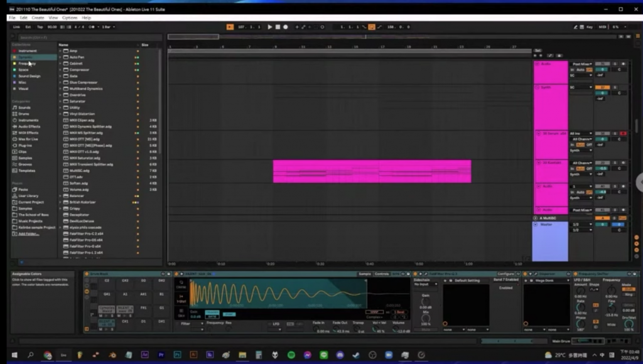
Task: Stop playback with the Stop button
Action: (x=278, y=27)
